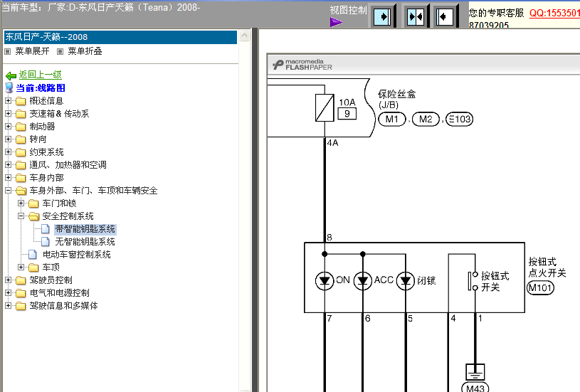Select the 车身内部 folder label
This screenshot has height=392, width=580.
pos(46,178)
